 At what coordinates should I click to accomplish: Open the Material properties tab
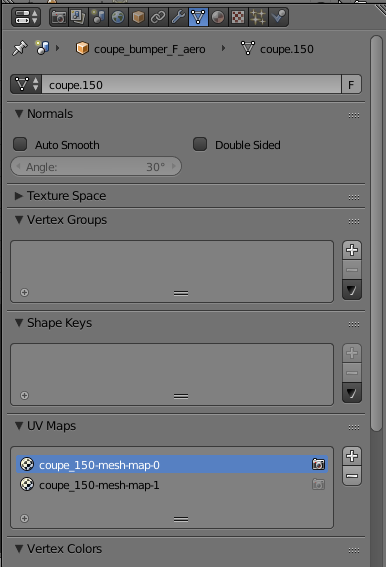pyautogui.click(x=218, y=17)
